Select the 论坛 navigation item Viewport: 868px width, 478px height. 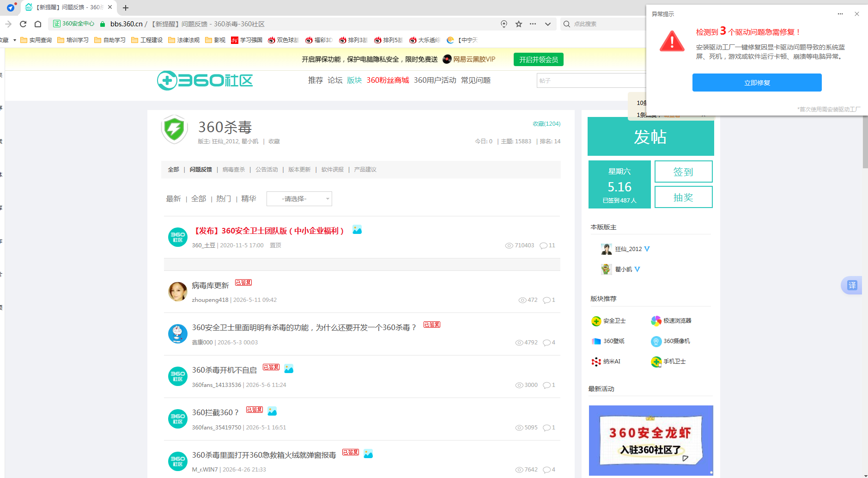(335, 80)
